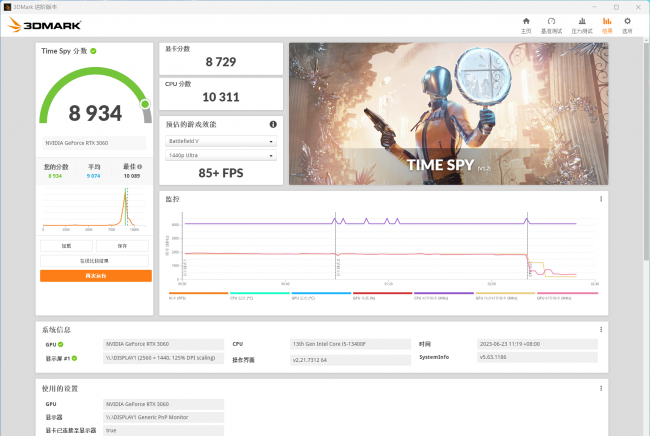Click GPU field in 使用的设置 panel
Image resolution: width=650 pixels, height=436 pixels.
163,404
